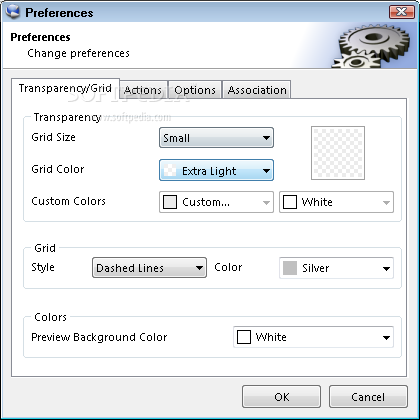Click the OK button
This screenshot has height=420, width=420.
(x=282, y=397)
